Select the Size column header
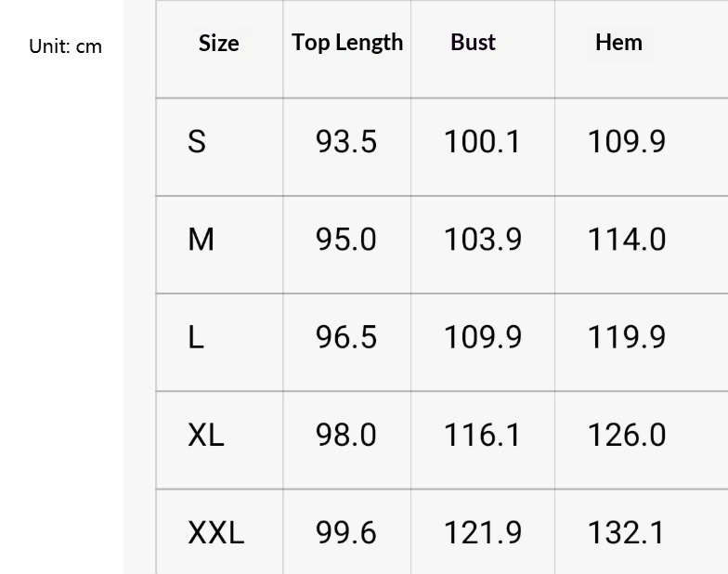The image size is (728, 574). 218,44
